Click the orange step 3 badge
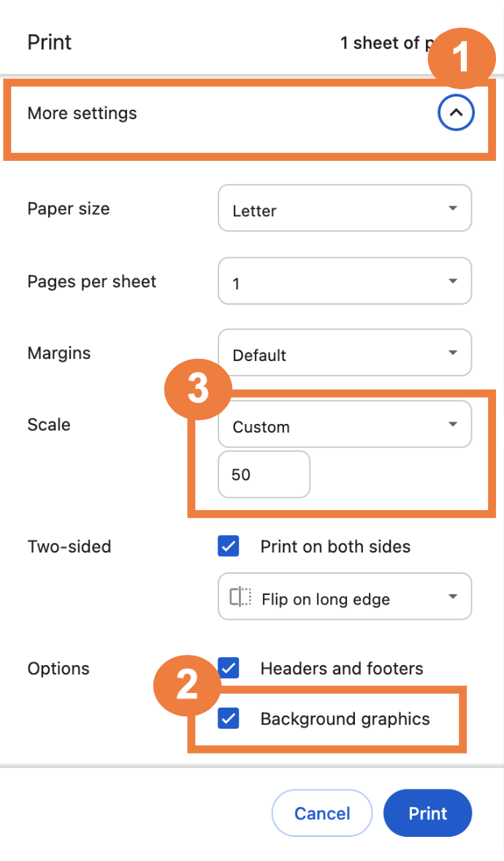504x861 pixels. pos(199,389)
